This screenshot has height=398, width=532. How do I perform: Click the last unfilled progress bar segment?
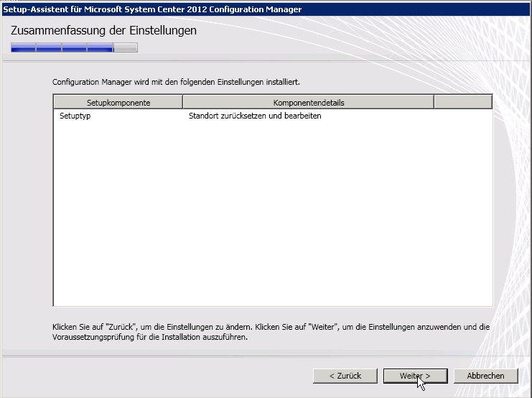(x=126, y=48)
